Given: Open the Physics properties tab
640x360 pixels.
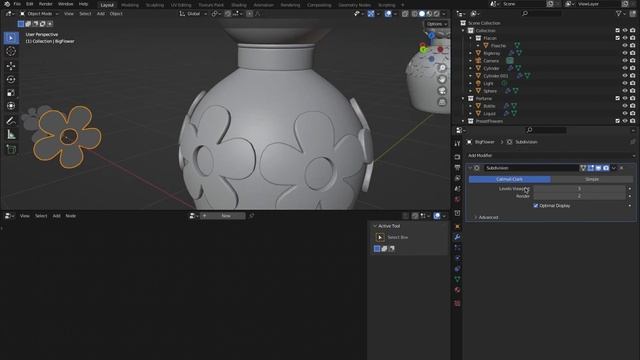Looking at the screenshot, I should 457,258.
